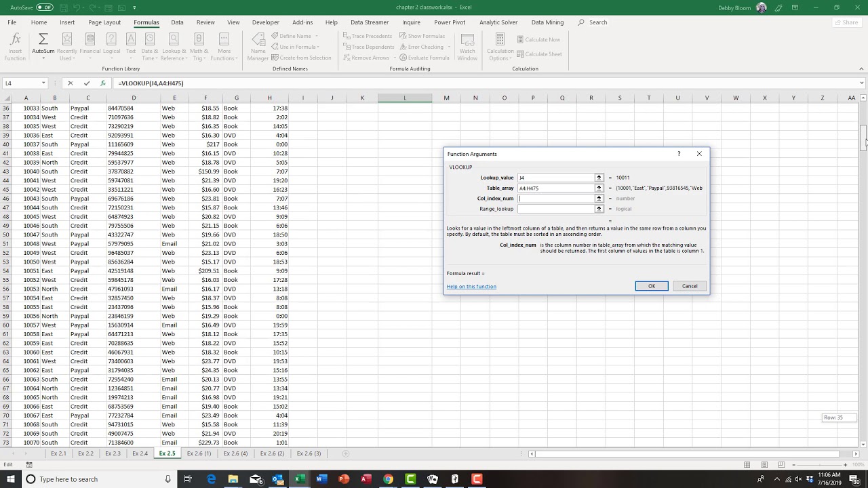Click the Table_array range selector arrow
Image resolution: width=868 pixels, height=488 pixels.
coord(599,188)
